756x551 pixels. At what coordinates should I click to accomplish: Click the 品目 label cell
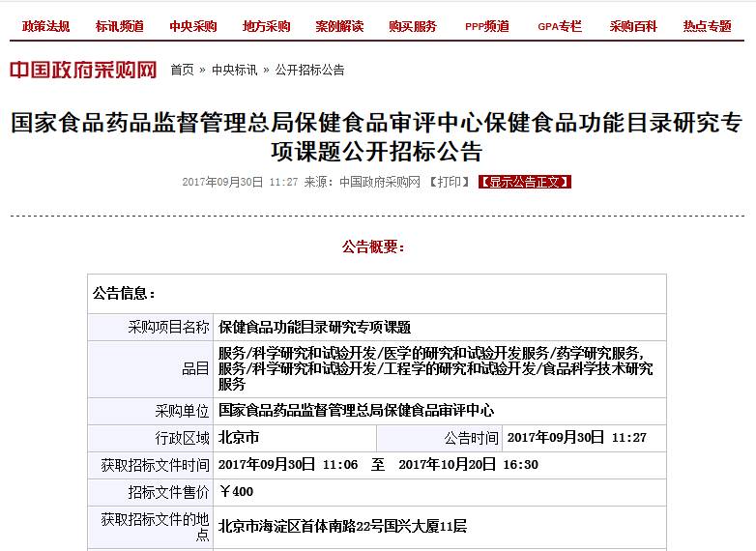[x=151, y=369]
